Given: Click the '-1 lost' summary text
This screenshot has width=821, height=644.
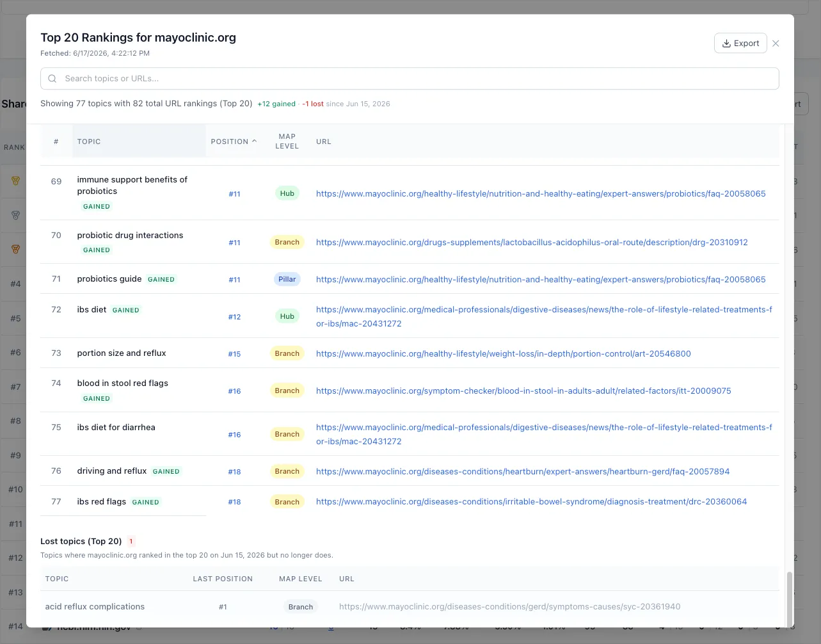Looking at the screenshot, I should pos(313,104).
